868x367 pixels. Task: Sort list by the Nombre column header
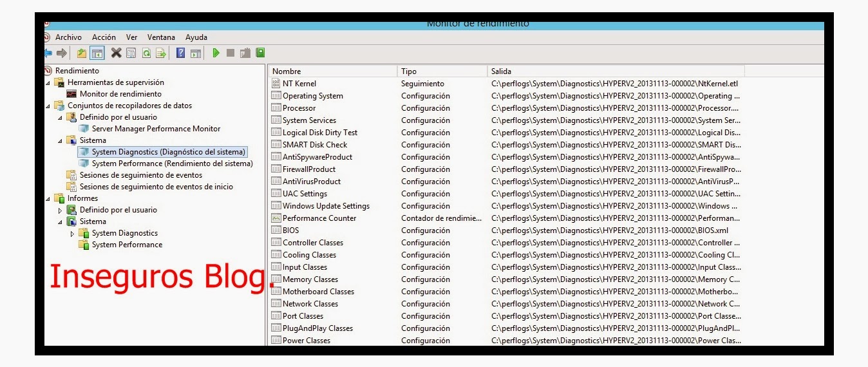287,71
